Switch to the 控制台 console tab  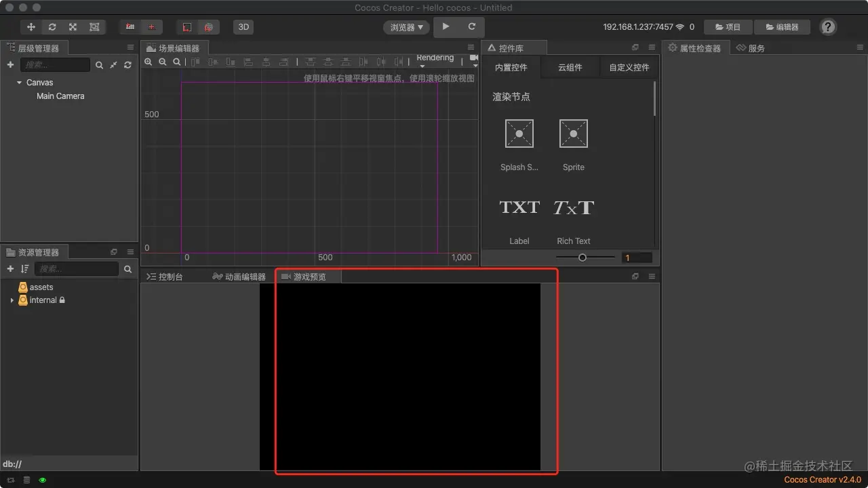pos(165,277)
